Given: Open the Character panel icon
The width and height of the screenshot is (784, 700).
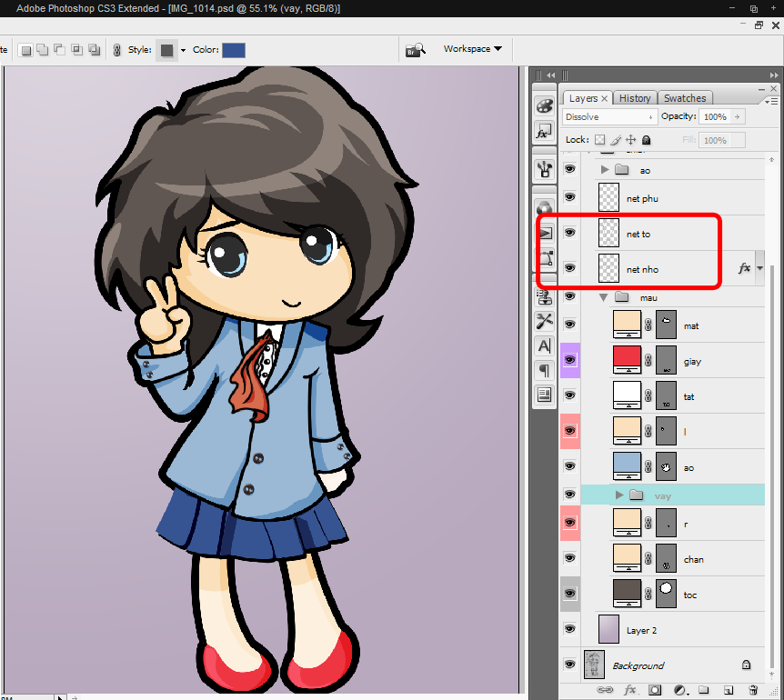Looking at the screenshot, I should click(x=544, y=345).
